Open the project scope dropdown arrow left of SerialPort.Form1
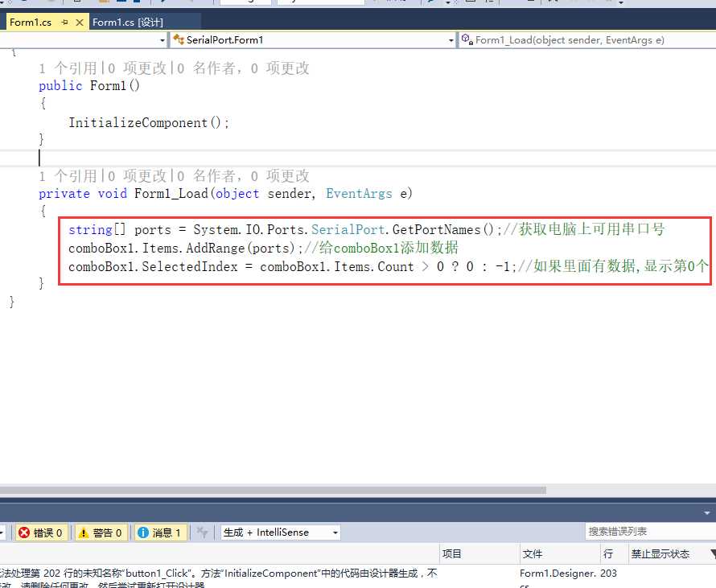 point(162,40)
